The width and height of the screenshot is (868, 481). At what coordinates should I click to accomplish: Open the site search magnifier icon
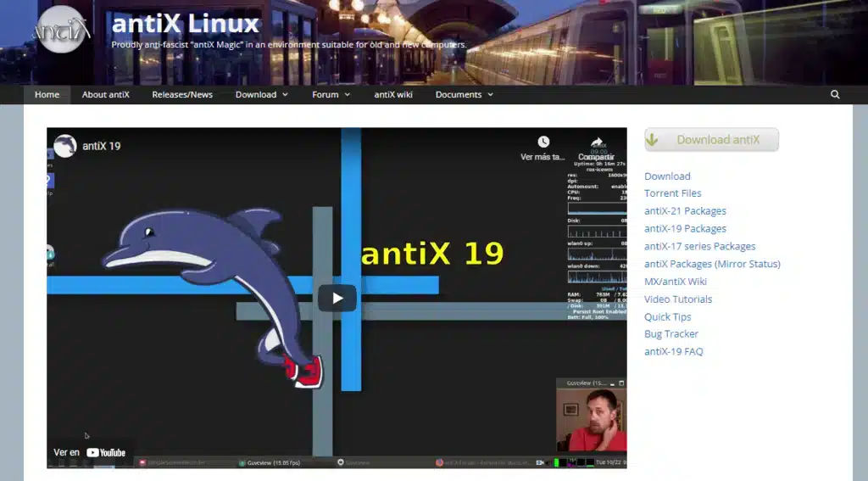tap(835, 95)
